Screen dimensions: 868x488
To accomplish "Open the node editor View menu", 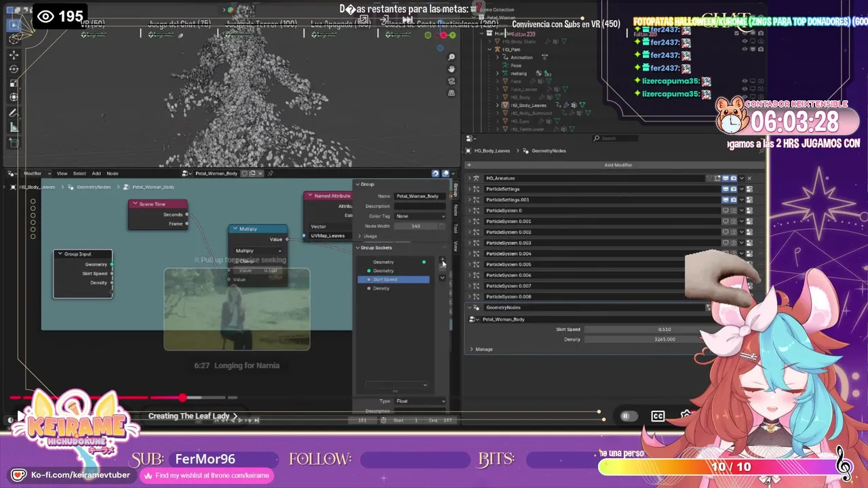I will point(62,174).
